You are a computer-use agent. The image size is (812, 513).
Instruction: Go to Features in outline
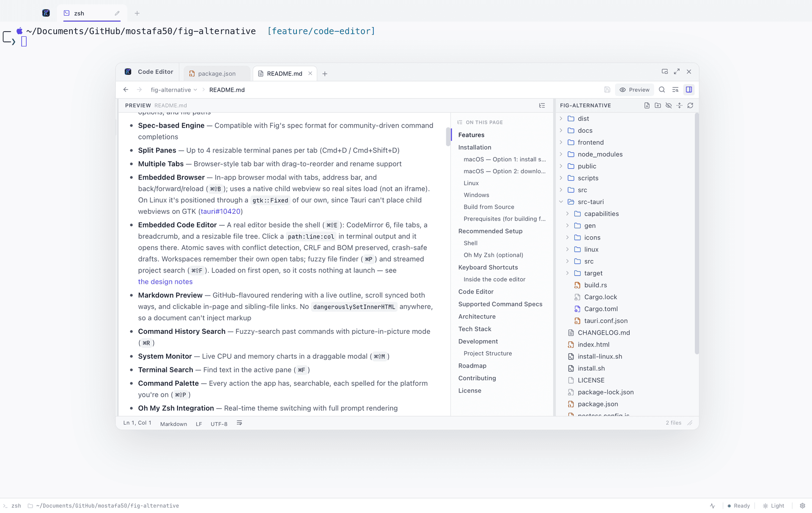471,135
